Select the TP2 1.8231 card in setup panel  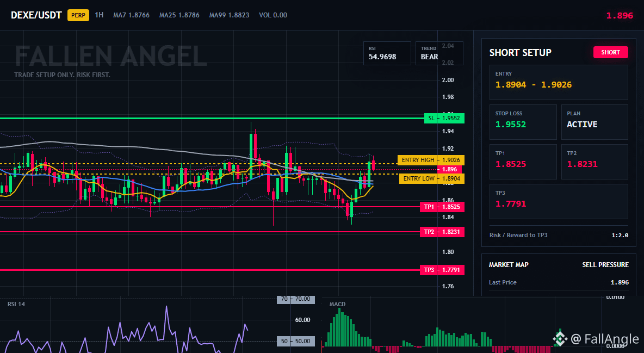(x=595, y=162)
